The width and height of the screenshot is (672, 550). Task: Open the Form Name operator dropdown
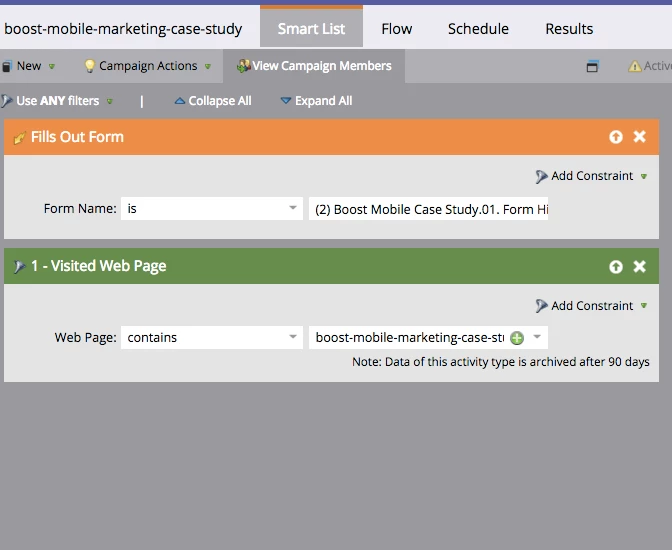(x=212, y=208)
